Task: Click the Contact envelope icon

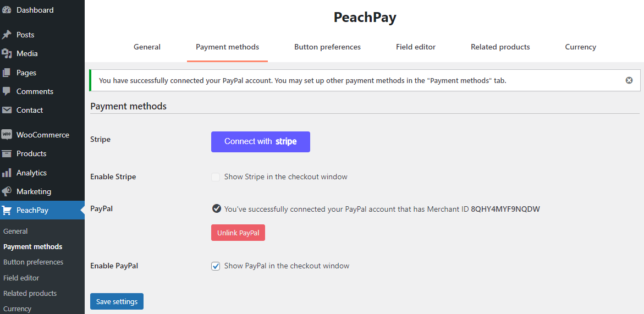Action: point(7,110)
